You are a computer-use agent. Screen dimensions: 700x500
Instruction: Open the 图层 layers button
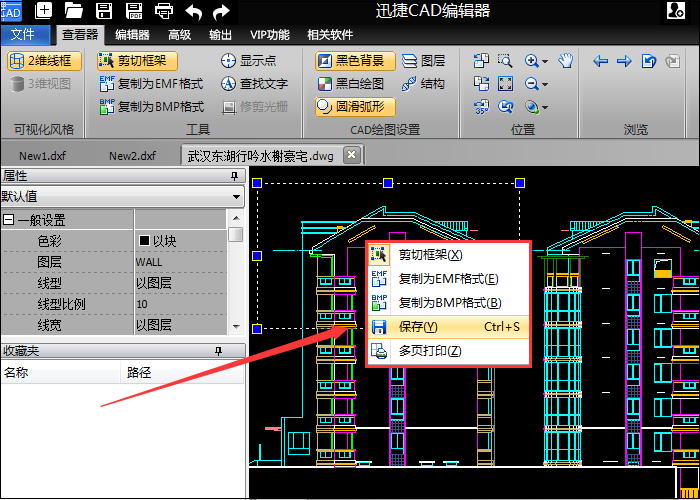[424, 61]
